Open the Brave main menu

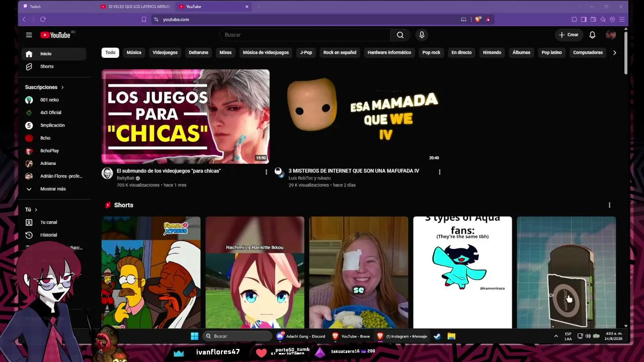622,19
